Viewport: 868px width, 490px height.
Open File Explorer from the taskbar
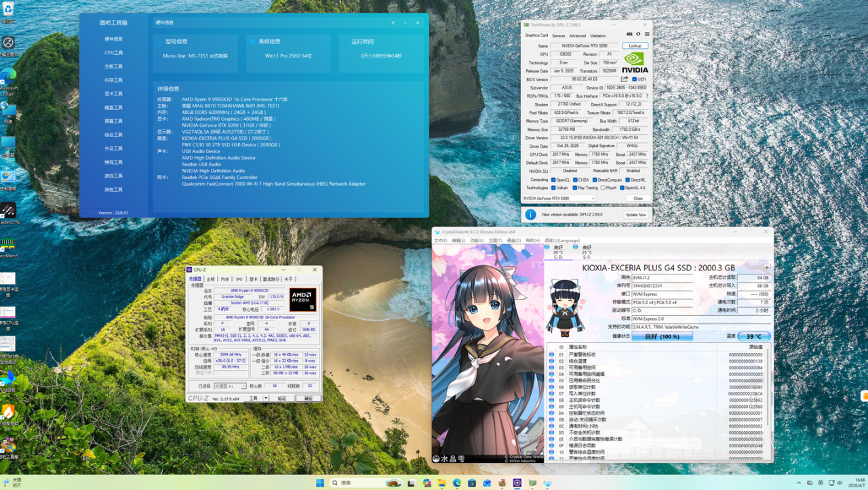click(442, 483)
